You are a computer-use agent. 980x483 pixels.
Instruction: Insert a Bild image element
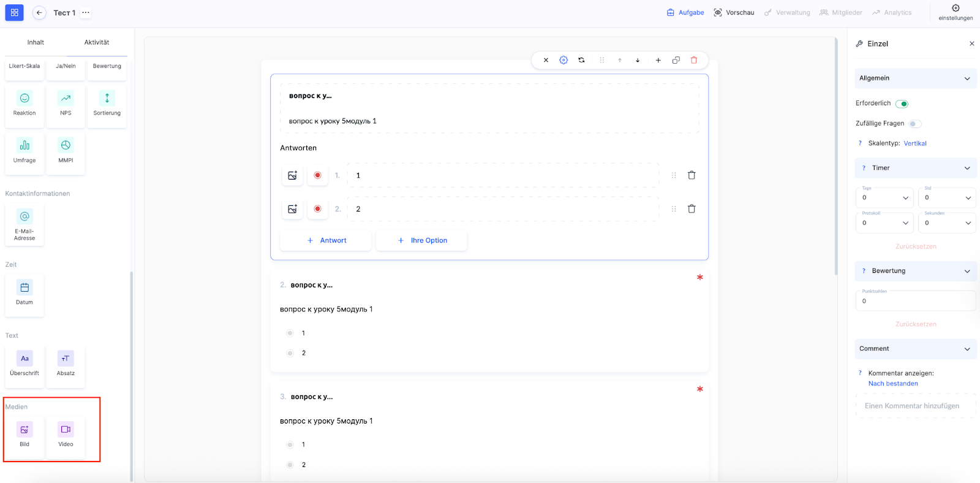point(24,435)
